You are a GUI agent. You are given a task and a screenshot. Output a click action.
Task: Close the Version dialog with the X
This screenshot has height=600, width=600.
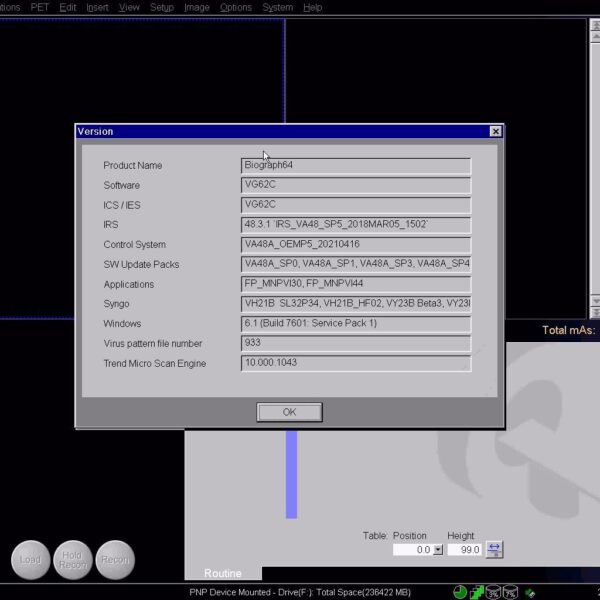[x=495, y=131]
